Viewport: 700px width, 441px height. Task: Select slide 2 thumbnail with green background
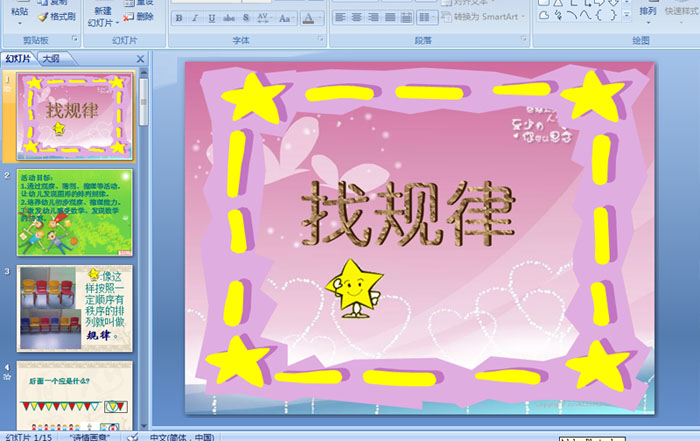click(x=75, y=212)
